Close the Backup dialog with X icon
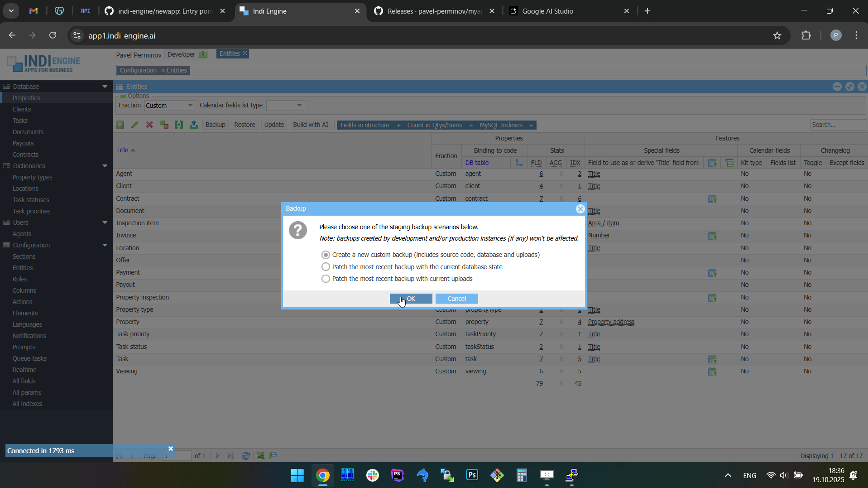The image size is (868, 488). coord(580,209)
